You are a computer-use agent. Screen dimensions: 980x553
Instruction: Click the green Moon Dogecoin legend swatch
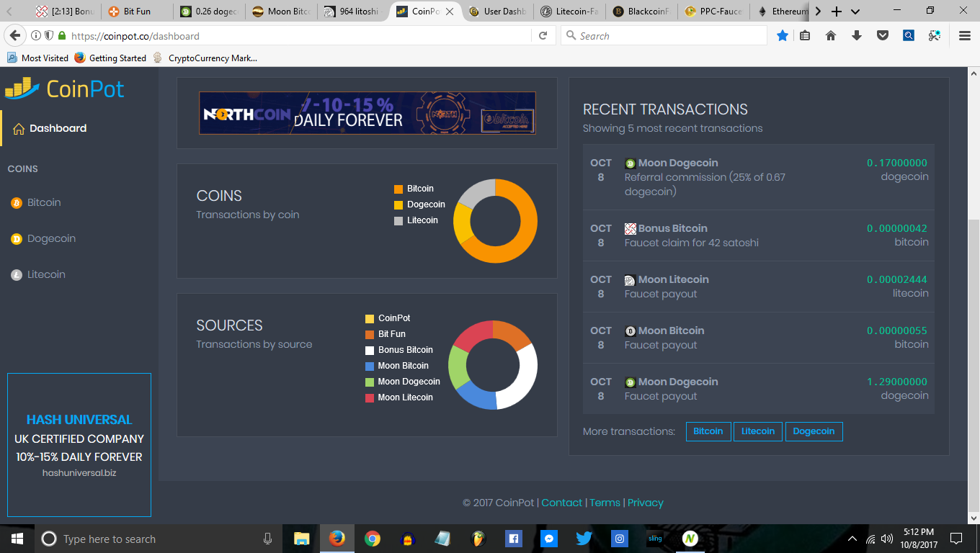pos(370,382)
